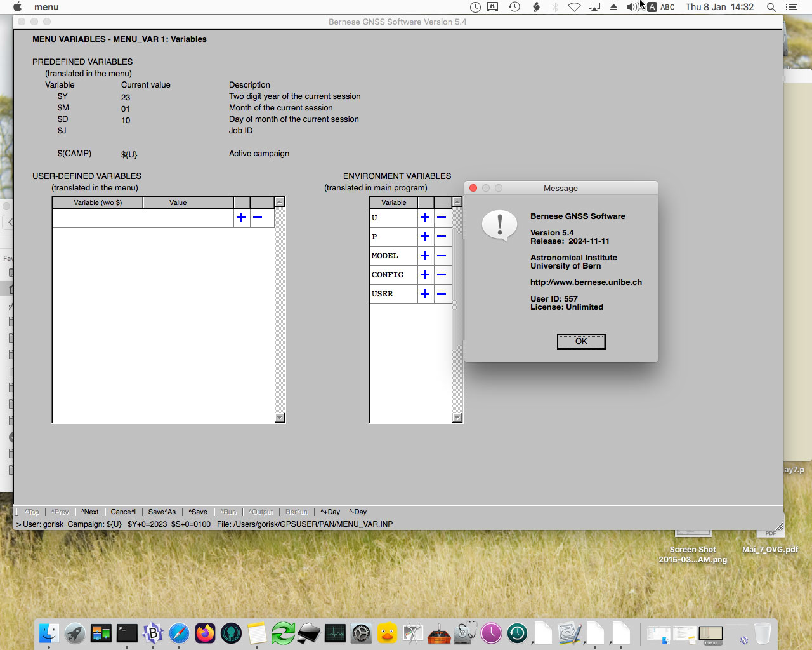812x650 pixels.
Task: Remove the MODEL environment variable with minus icon
Action: click(443, 256)
